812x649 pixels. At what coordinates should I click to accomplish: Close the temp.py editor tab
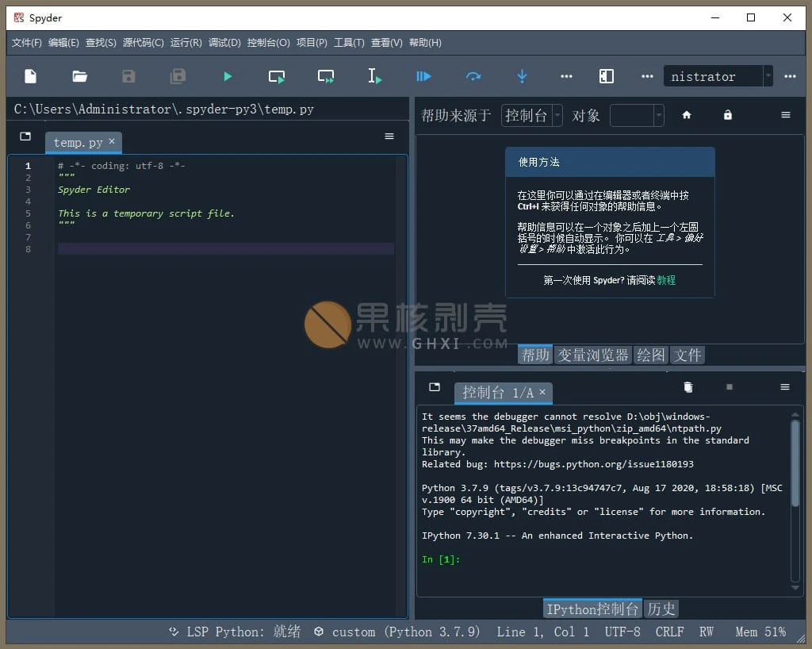pyautogui.click(x=112, y=141)
